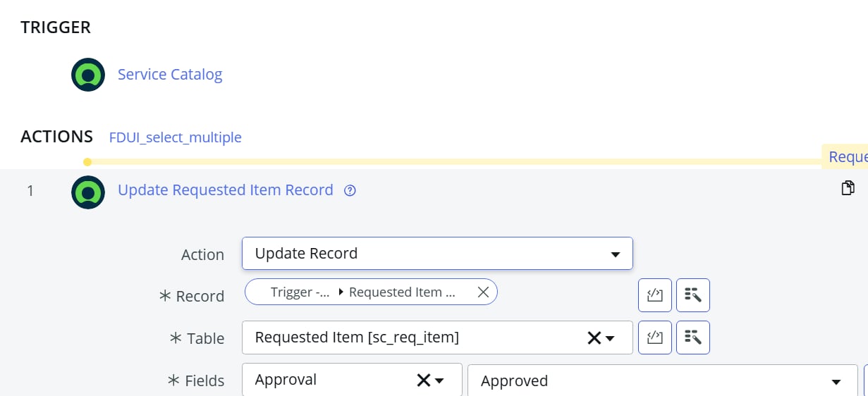This screenshot has width=868, height=396.
Task: Remove the Requested Item data pill
Action: pyautogui.click(x=483, y=292)
